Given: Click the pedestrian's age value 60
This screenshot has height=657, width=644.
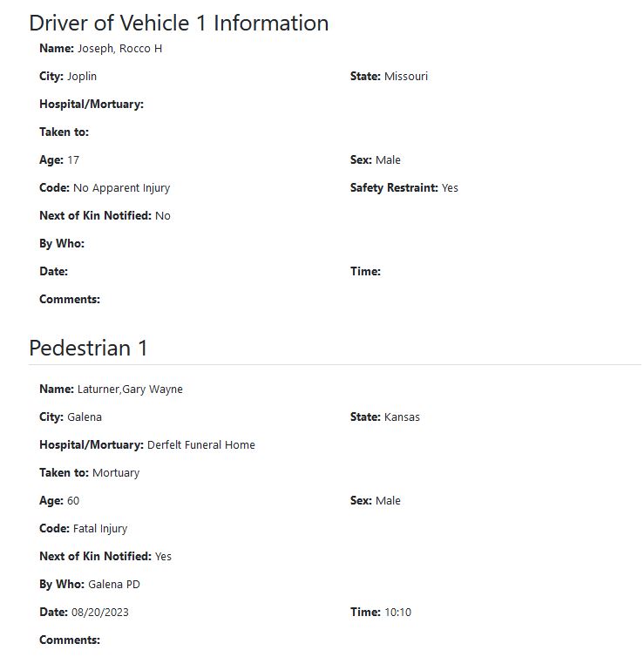Looking at the screenshot, I should coord(73,501).
